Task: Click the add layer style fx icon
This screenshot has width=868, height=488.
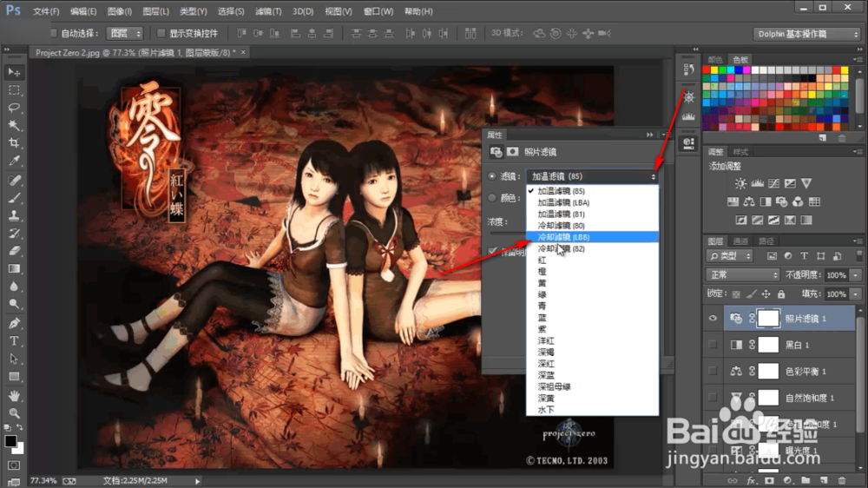Action: (751, 480)
